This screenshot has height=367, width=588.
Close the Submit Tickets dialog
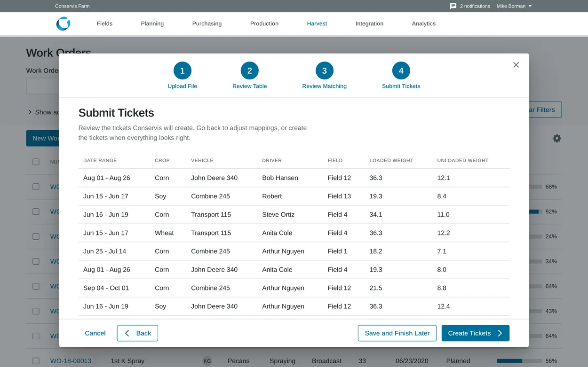[x=516, y=65]
